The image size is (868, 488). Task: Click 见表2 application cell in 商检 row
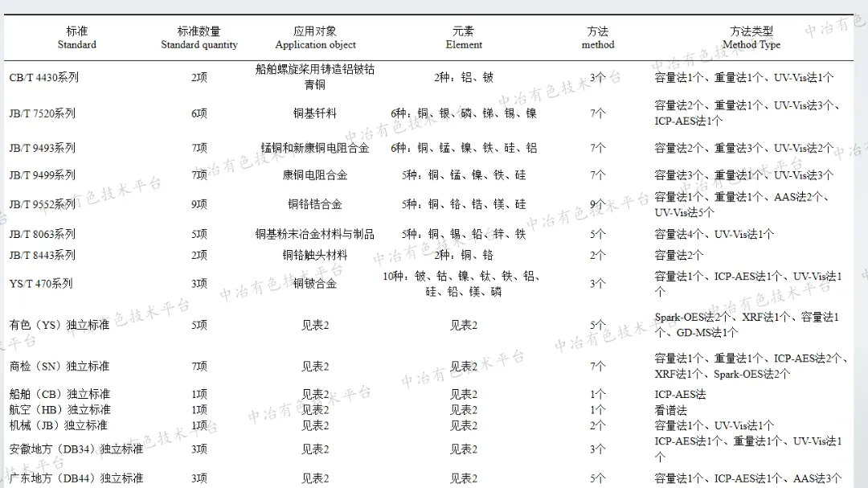point(315,367)
